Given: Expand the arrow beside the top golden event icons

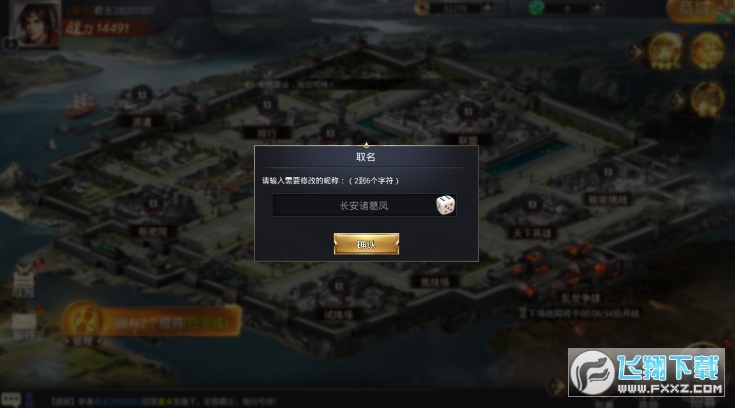Looking at the screenshot, I should (637, 52).
